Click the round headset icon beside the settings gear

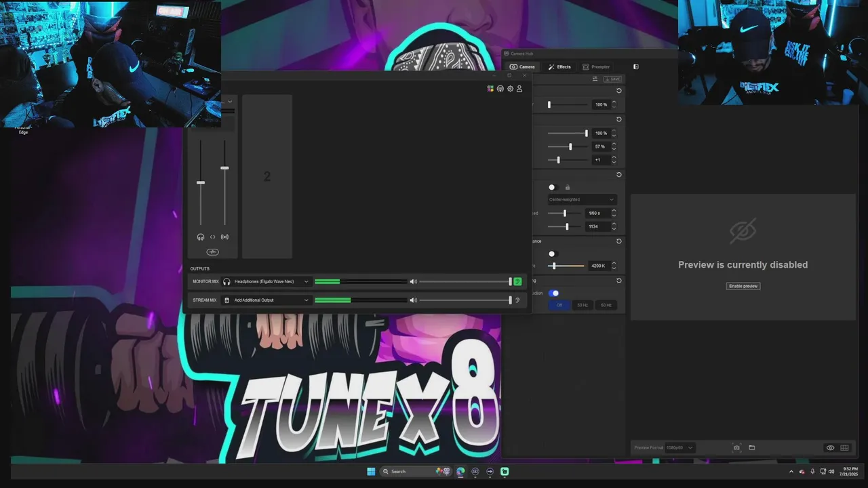click(x=500, y=89)
